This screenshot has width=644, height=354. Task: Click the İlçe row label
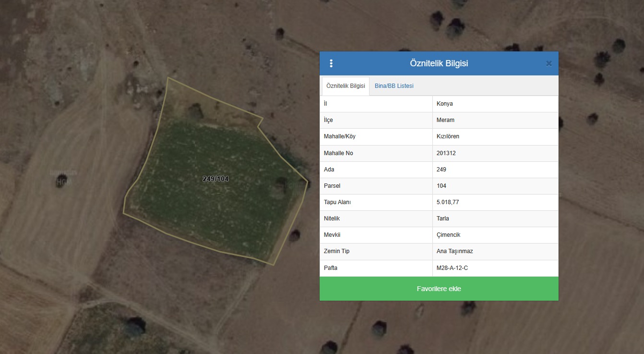(328, 120)
